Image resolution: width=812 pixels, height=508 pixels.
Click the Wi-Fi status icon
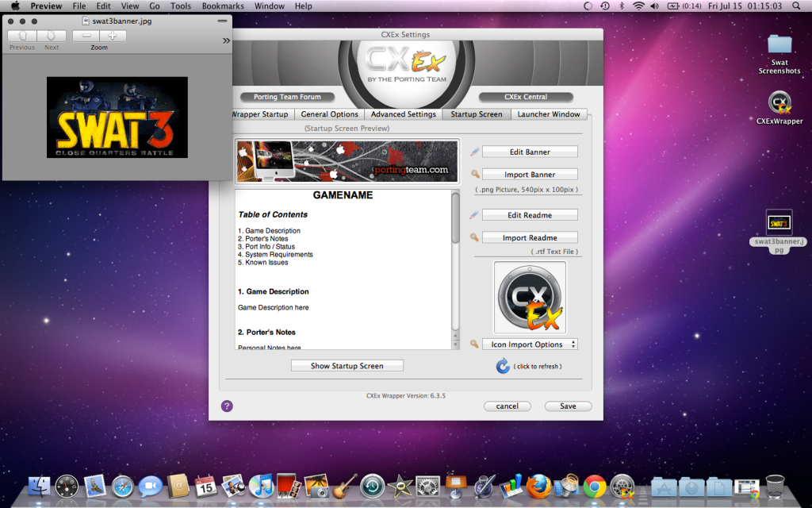[639, 6]
